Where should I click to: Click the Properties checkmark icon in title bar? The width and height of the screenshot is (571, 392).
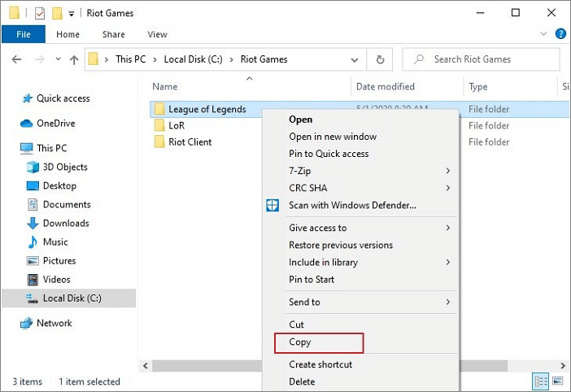click(37, 13)
